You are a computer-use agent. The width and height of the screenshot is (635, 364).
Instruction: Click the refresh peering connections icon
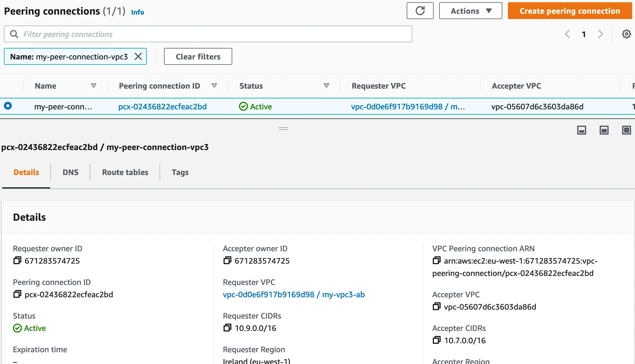coord(420,11)
